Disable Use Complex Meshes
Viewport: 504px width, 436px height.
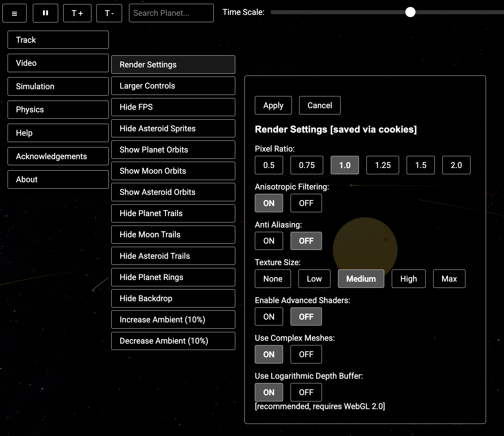click(x=306, y=354)
